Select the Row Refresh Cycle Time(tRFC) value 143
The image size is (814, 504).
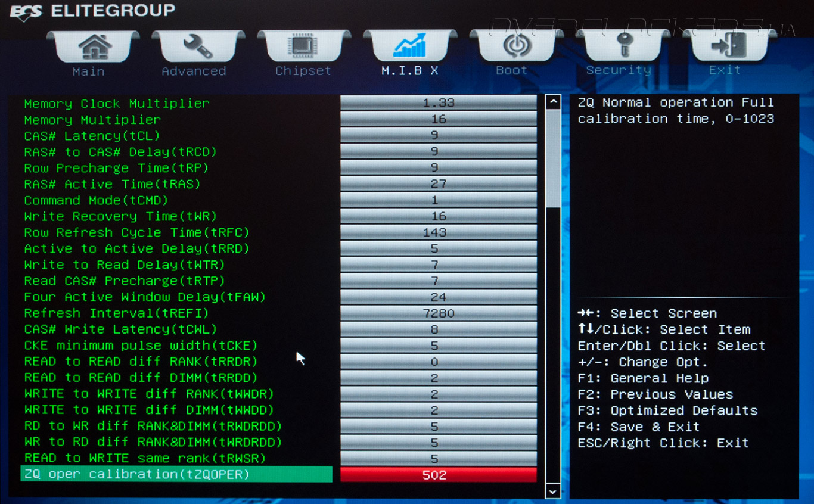pos(439,232)
